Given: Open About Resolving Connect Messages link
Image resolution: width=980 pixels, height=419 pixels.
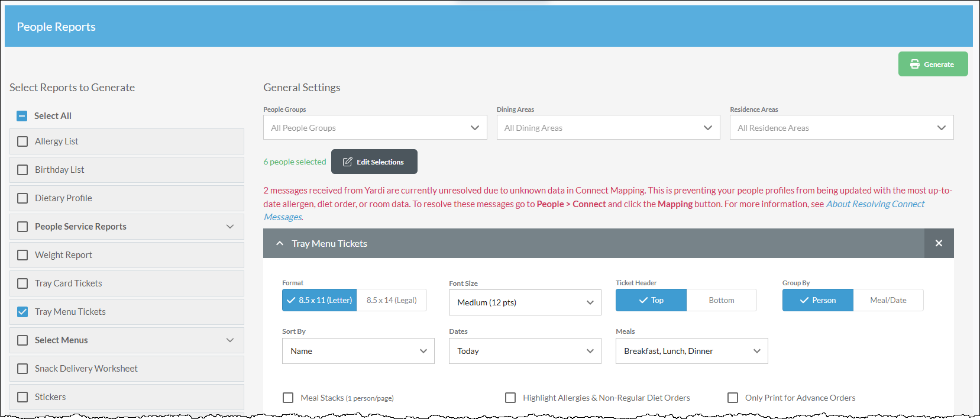Looking at the screenshot, I should point(875,204).
